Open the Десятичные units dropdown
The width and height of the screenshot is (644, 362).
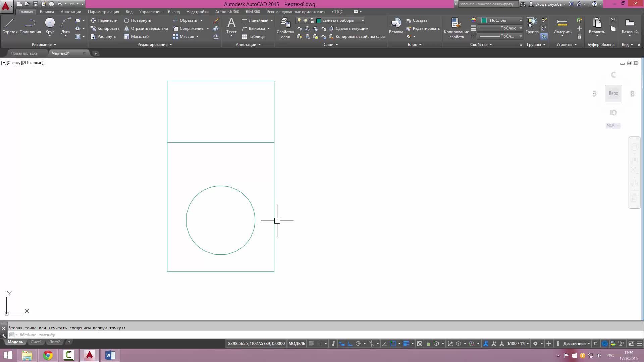coord(577,344)
